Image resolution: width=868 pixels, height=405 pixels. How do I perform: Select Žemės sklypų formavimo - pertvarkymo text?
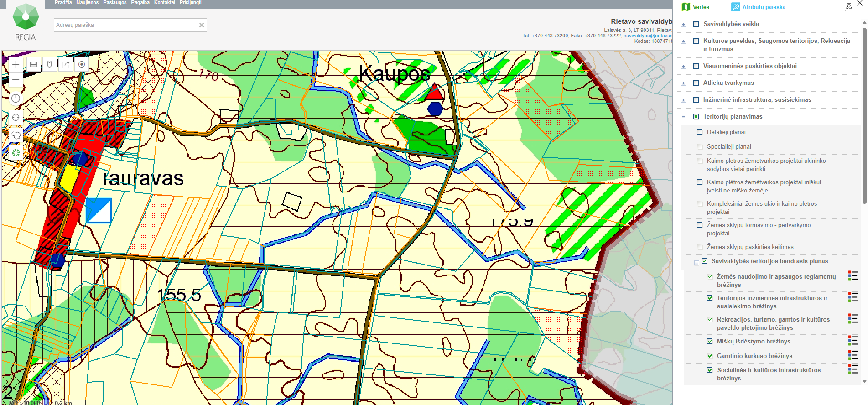759,229
